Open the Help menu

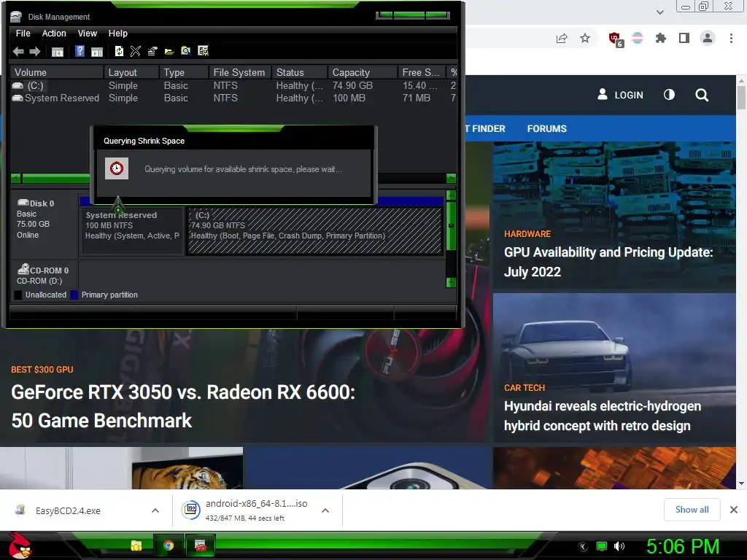[117, 34]
